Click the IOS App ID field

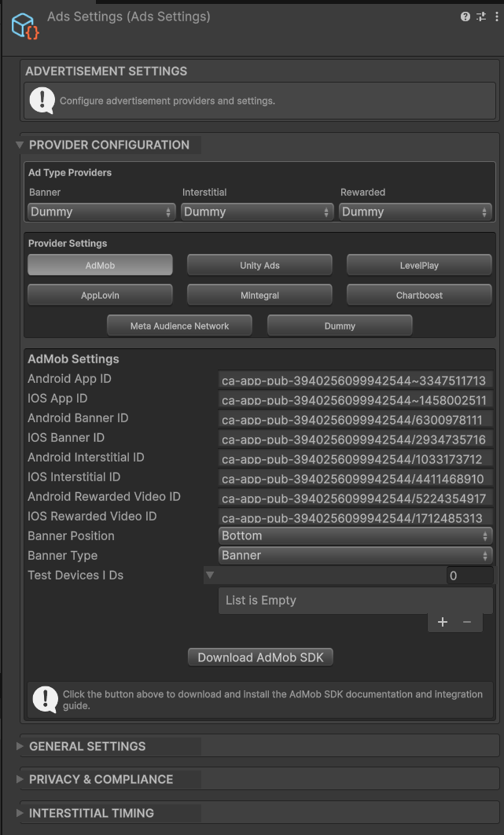pos(356,399)
